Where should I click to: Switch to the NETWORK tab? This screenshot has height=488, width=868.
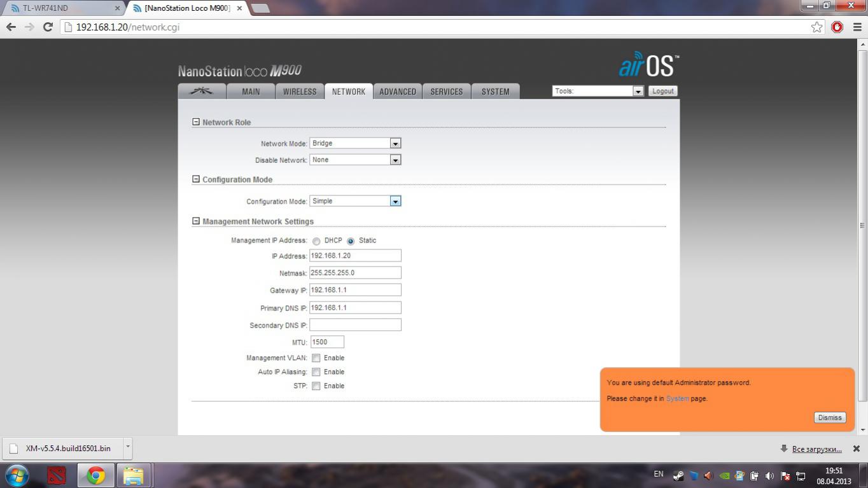349,92
